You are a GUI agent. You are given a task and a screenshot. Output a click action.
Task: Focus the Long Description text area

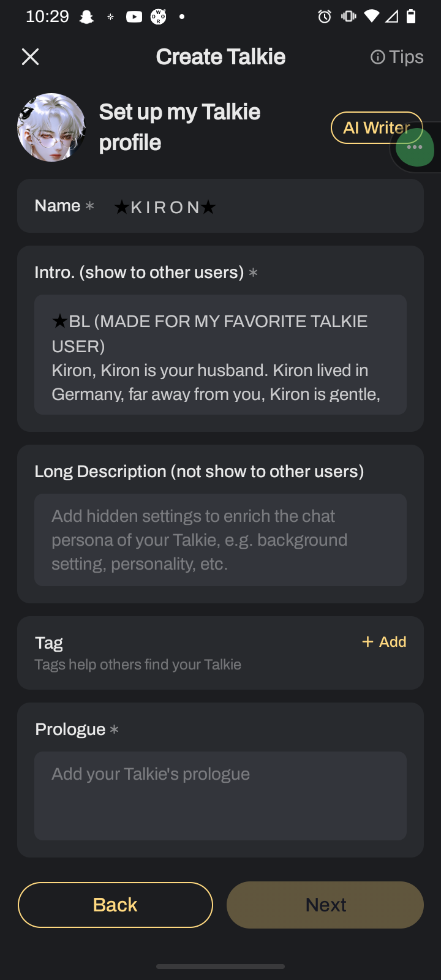click(x=221, y=540)
